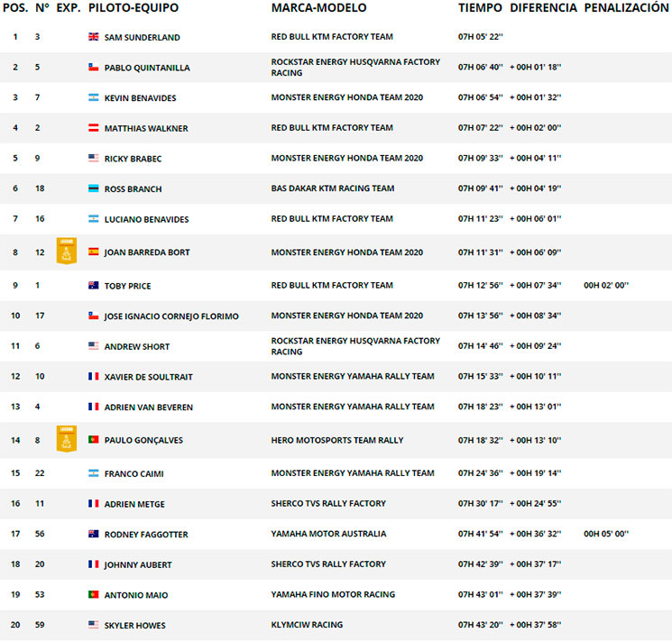This screenshot has width=672, height=642.
Task: Click the Portuguese flag beside Paulo Gonçalves
Action: [94, 439]
